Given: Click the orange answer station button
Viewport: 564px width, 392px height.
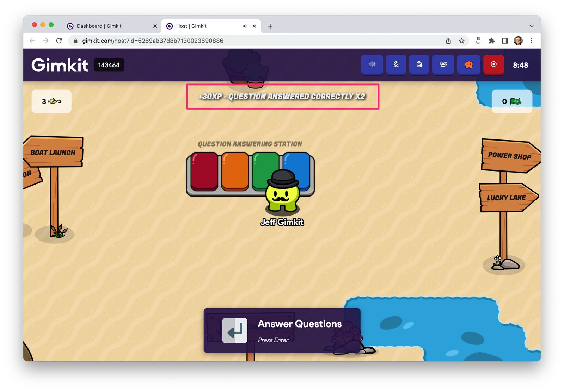Looking at the screenshot, I should click(235, 171).
